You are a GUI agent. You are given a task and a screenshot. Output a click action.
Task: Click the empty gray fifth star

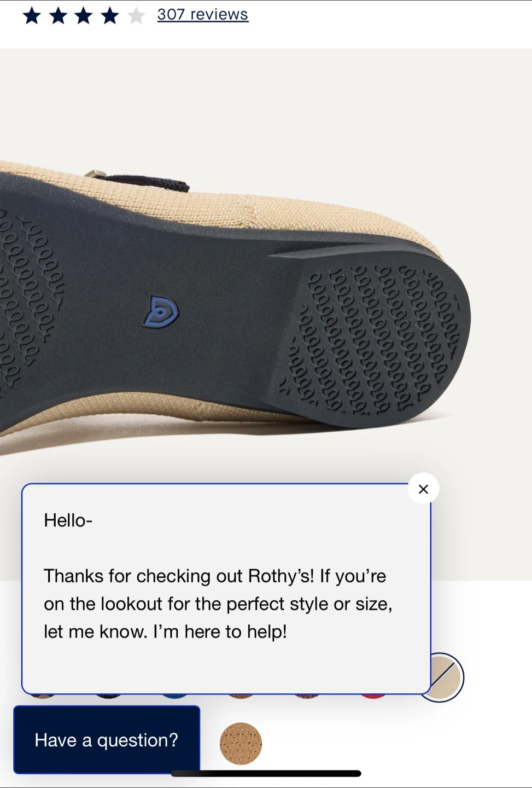click(x=136, y=15)
